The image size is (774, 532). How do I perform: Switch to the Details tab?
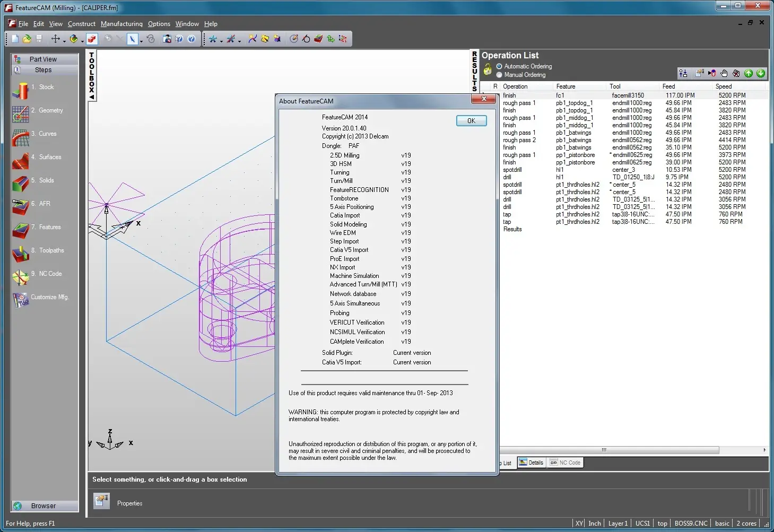click(x=531, y=463)
